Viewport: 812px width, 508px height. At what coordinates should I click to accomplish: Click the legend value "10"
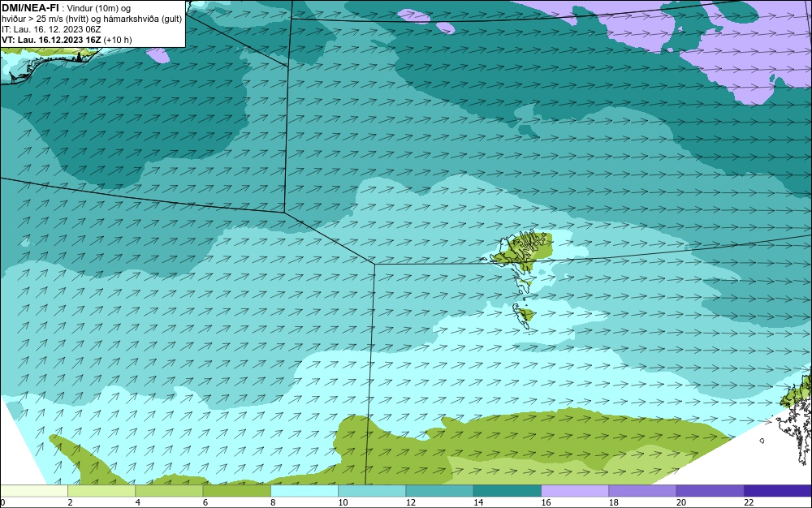343,503
